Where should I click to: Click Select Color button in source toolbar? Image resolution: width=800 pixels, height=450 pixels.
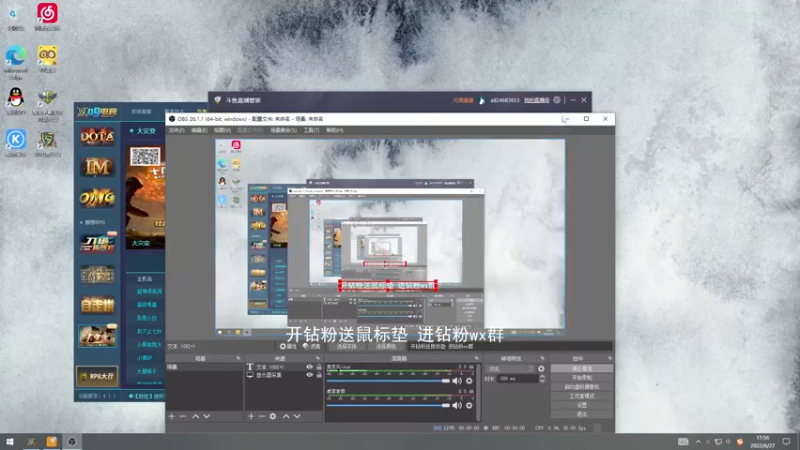[x=386, y=346]
